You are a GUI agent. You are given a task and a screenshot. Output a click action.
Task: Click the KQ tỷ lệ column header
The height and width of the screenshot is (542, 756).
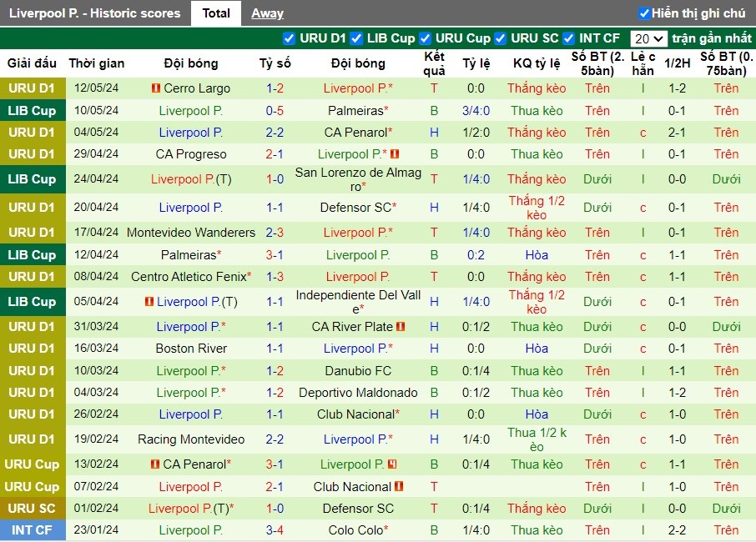click(537, 63)
